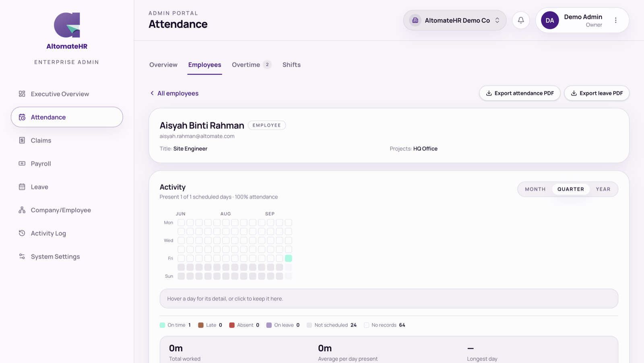The height and width of the screenshot is (363, 644).
Task: Click the Site Engineer title text
Action: coord(190,148)
